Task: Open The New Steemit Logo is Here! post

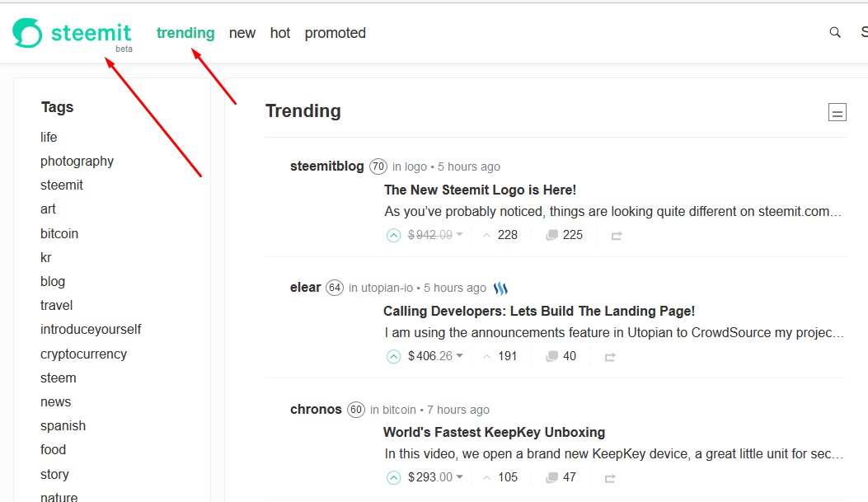Action: [480, 190]
